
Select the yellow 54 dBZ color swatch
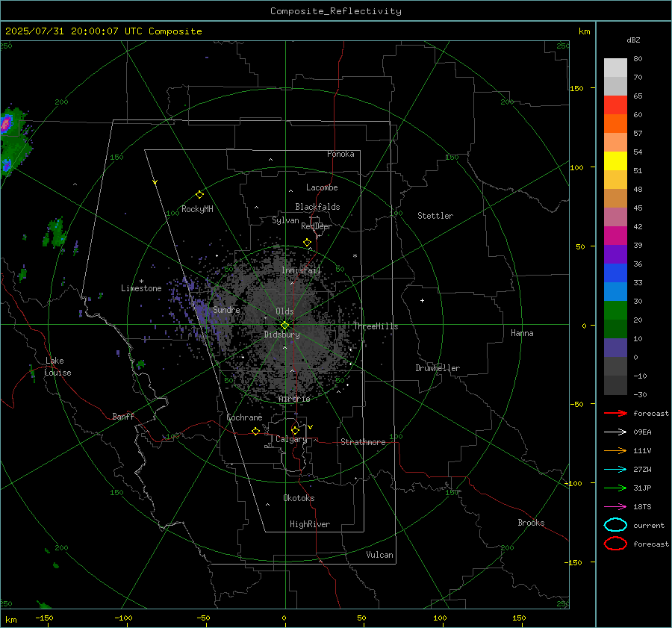[615, 161]
